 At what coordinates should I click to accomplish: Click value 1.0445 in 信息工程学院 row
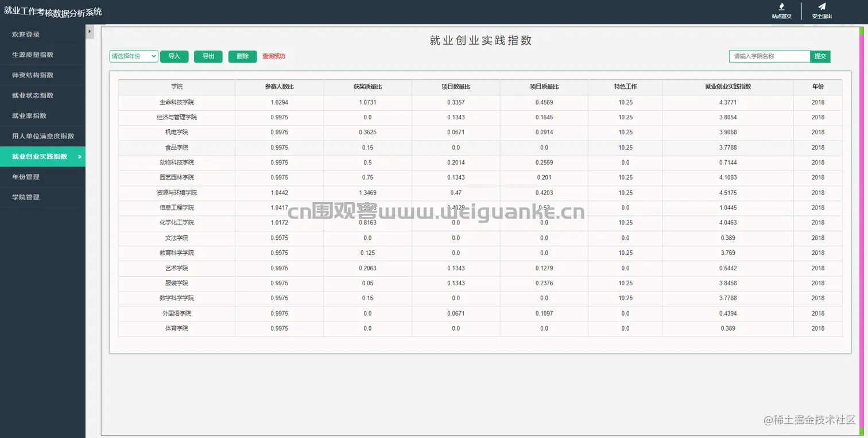pos(728,208)
